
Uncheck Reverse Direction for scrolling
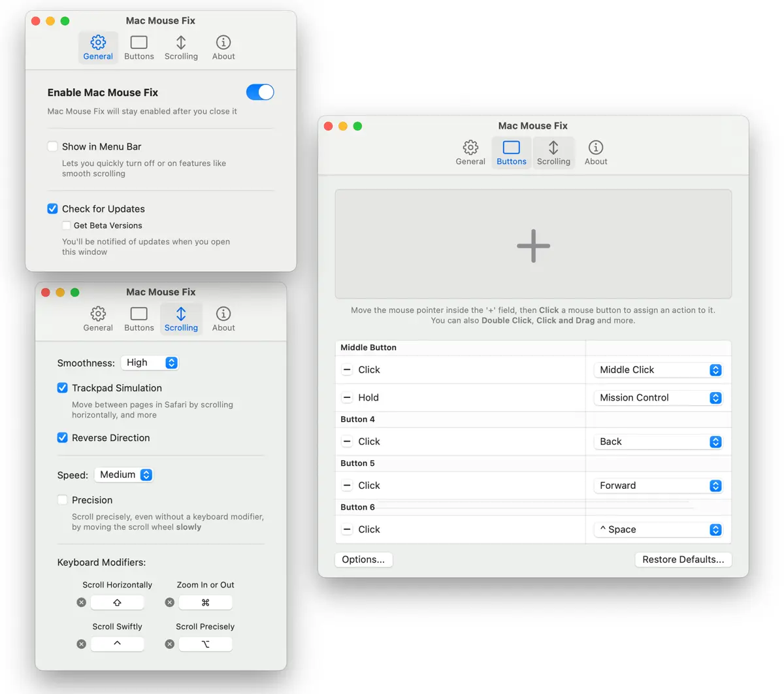pyautogui.click(x=63, y=438)
